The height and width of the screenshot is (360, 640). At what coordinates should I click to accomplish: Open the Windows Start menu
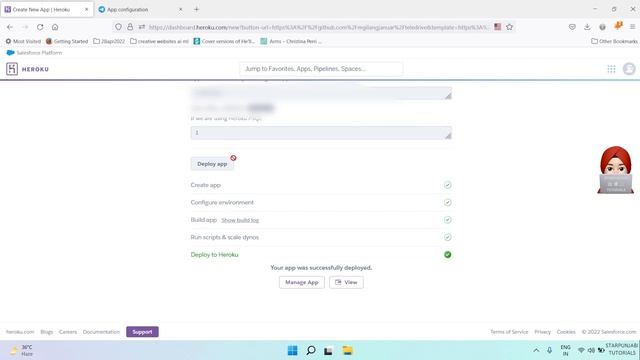tap(292, 351)
